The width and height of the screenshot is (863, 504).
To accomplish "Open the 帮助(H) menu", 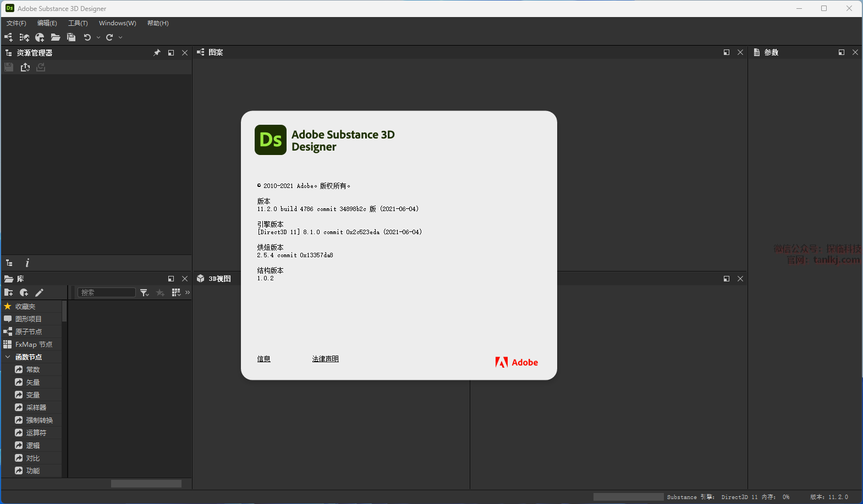I will (x=158, y=23).
